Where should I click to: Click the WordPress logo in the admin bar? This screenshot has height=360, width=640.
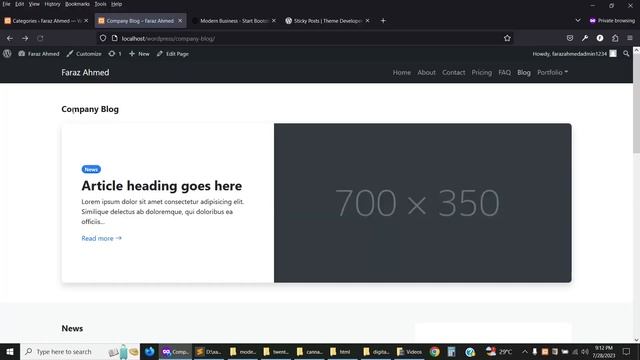[7, 53]
